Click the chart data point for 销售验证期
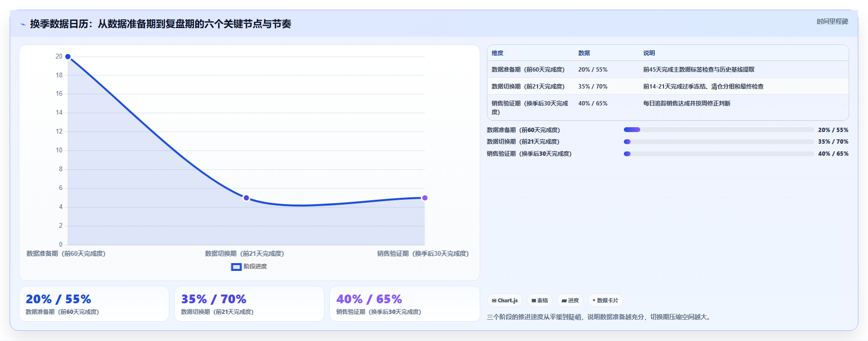 click(x=425, y=198)
